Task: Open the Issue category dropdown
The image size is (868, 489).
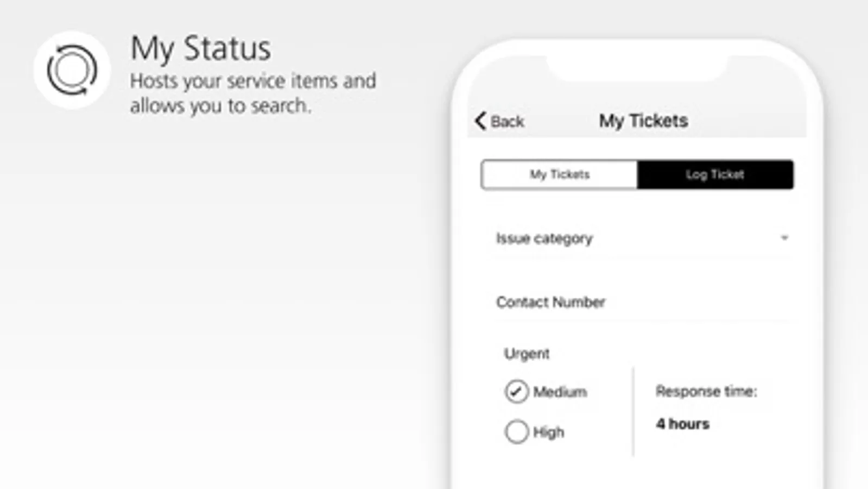Action: [641, 239]
